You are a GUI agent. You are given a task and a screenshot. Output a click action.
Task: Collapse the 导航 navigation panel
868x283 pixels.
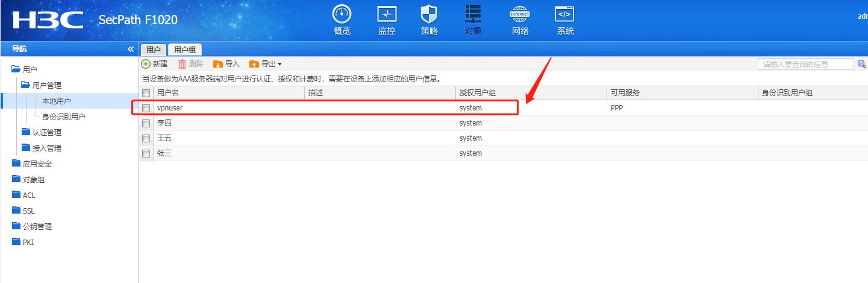(x=131, y=49)
